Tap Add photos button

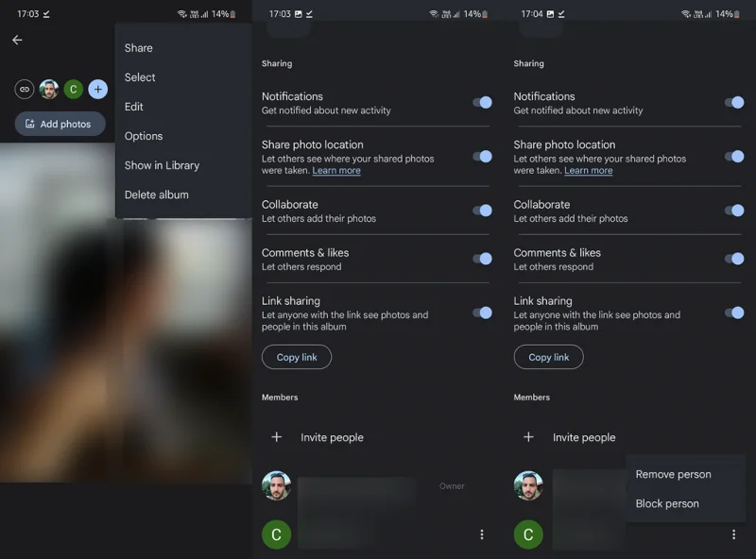(x=60, y=124)
